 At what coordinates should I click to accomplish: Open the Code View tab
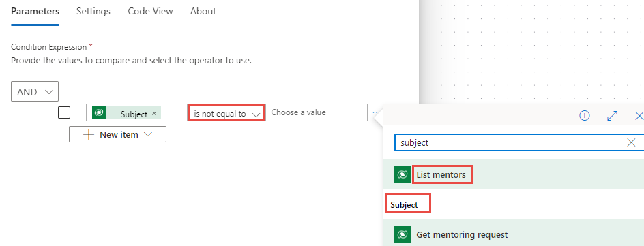(150, 11)
